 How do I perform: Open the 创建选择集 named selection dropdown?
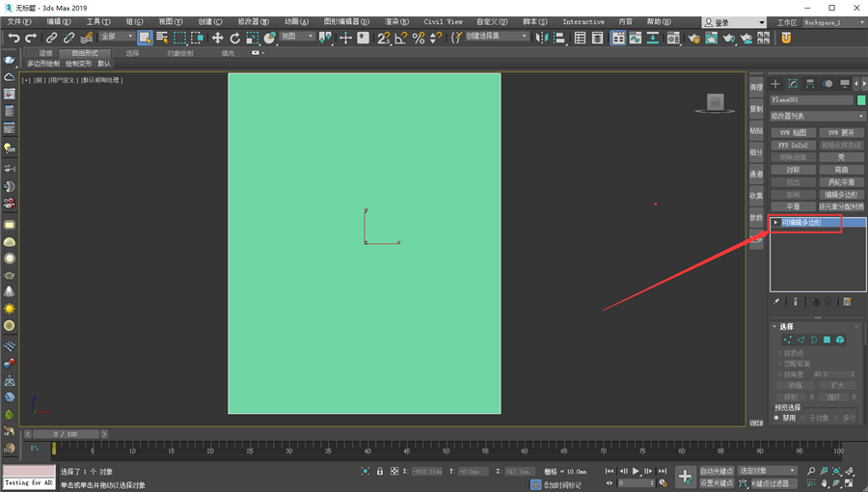tap(497, 37)
